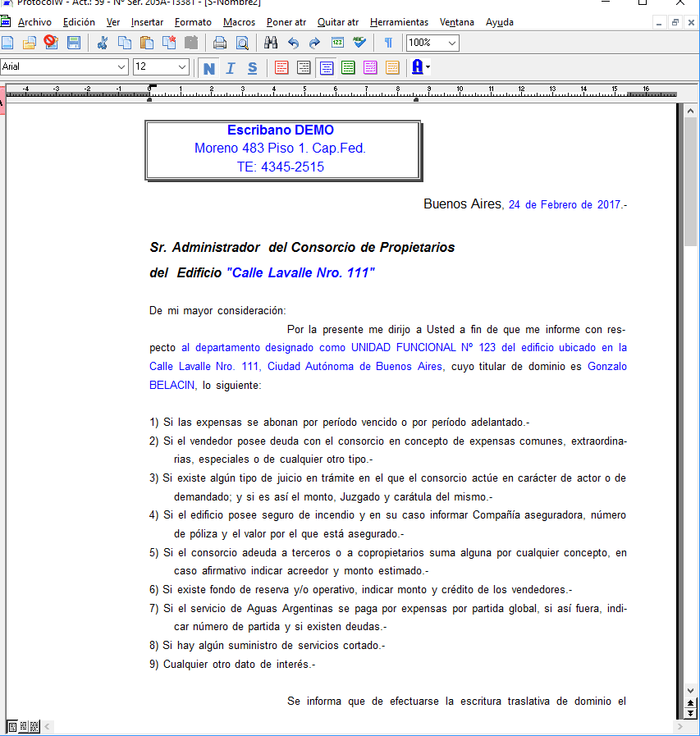Select the orange paragraph alignment button

pyautogui.click(x=392, y=68)
